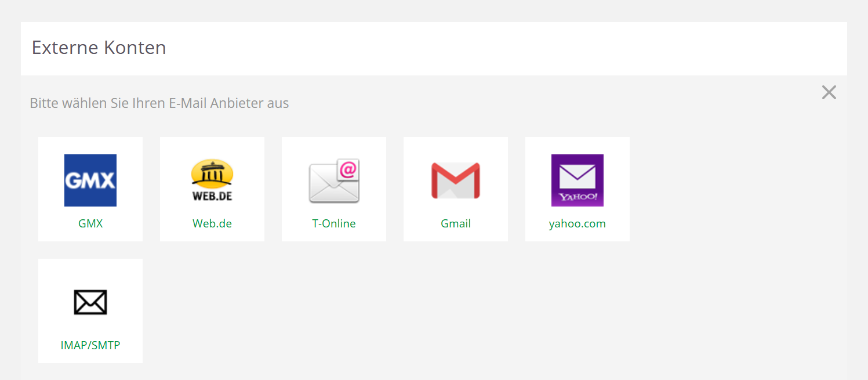Click the Bitte wählen Sie prompt text
This screenshot has width=868, height=380.
[x=159, y=103]
